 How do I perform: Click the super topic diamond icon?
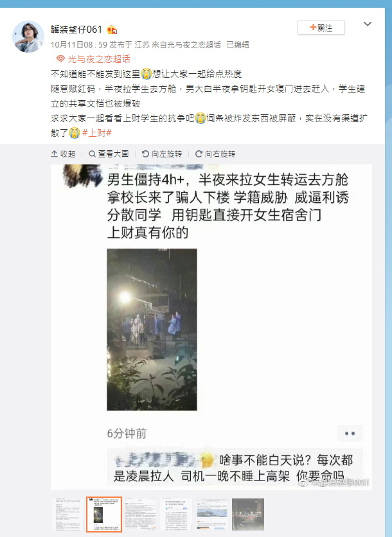pos(60,59)
